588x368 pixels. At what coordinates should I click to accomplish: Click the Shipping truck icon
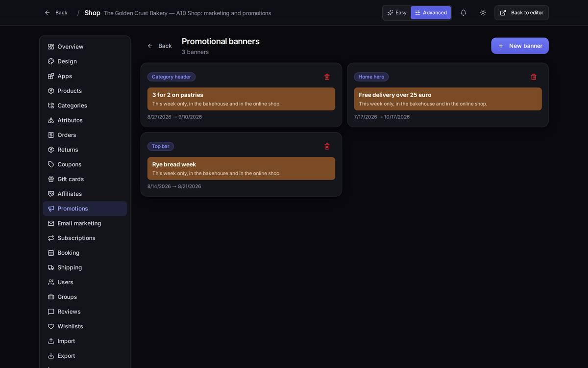pos(51,267)
